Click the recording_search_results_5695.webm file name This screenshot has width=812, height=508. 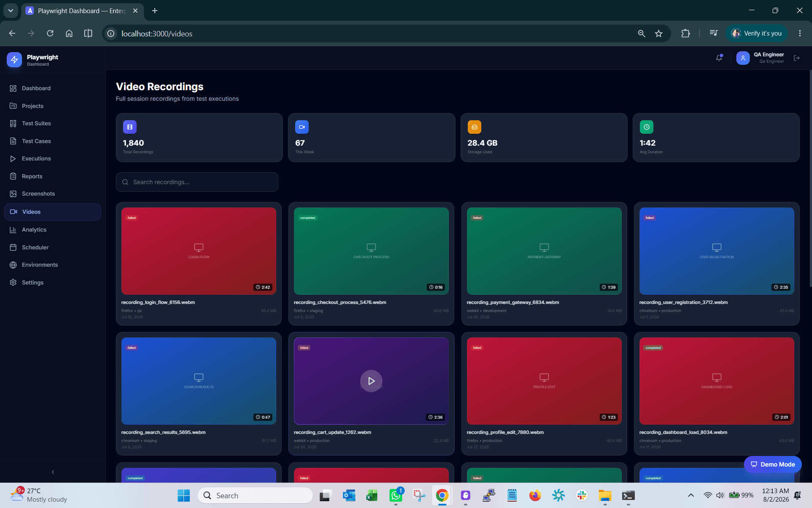point(163,432)
